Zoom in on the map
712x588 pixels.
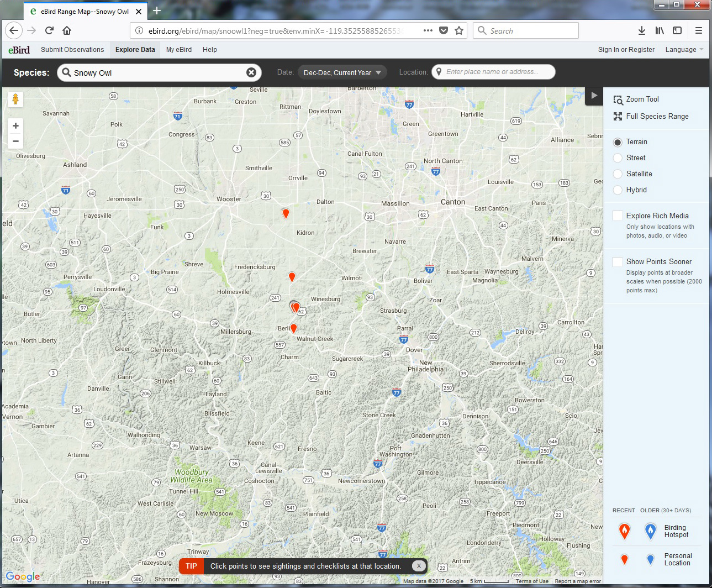15,125
